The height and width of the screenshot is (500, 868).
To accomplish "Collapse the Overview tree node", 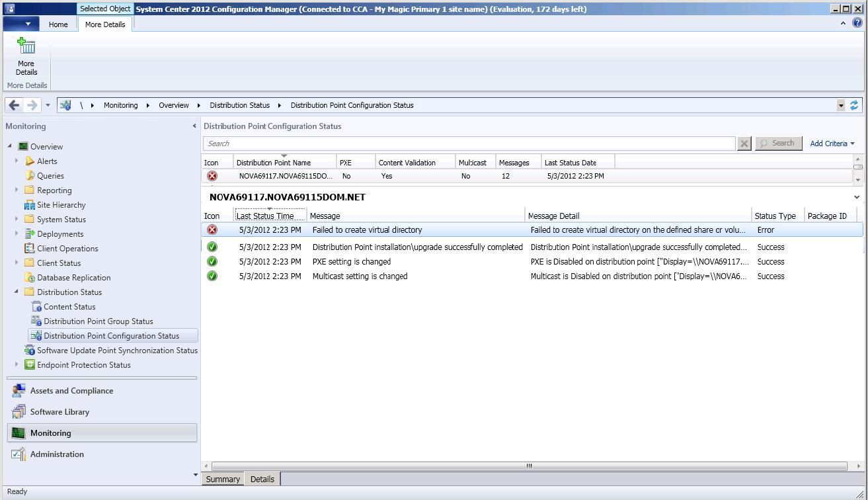I will (9, 146).
